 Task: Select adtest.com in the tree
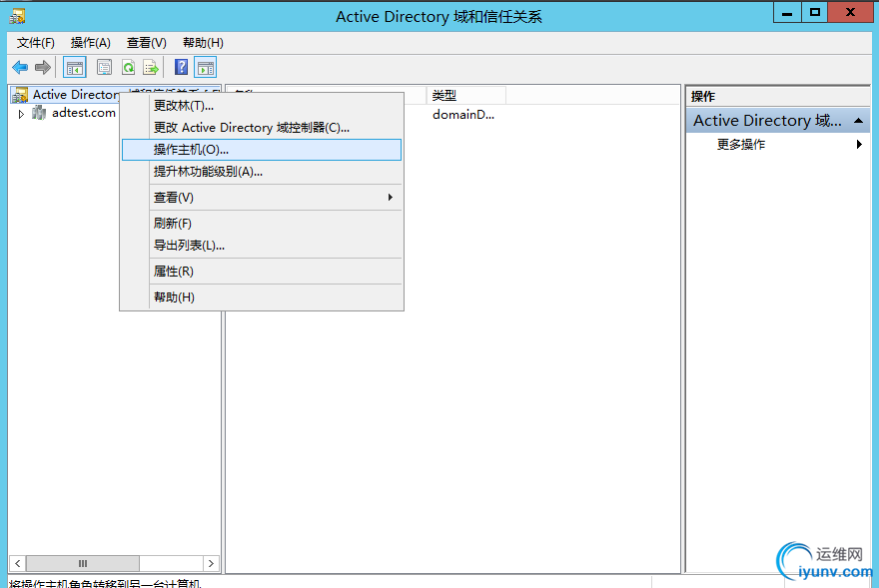click(x=84, y=113)
